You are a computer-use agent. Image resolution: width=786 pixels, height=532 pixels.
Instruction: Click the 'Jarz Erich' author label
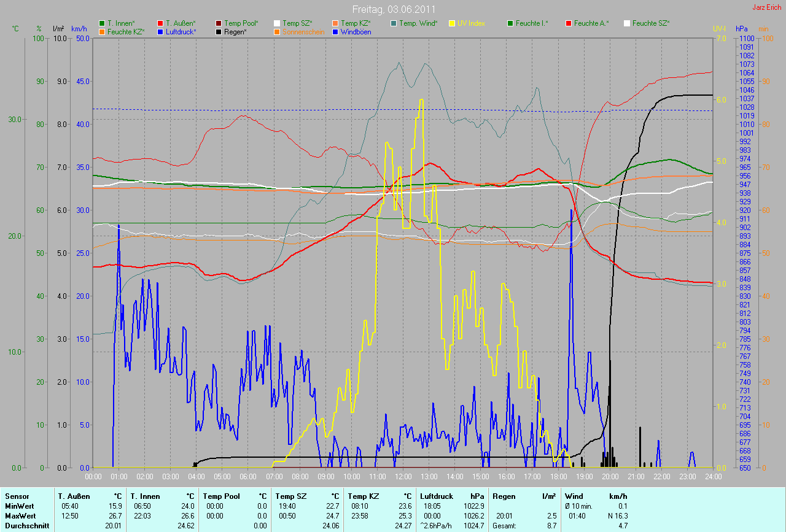pos(767,7)
